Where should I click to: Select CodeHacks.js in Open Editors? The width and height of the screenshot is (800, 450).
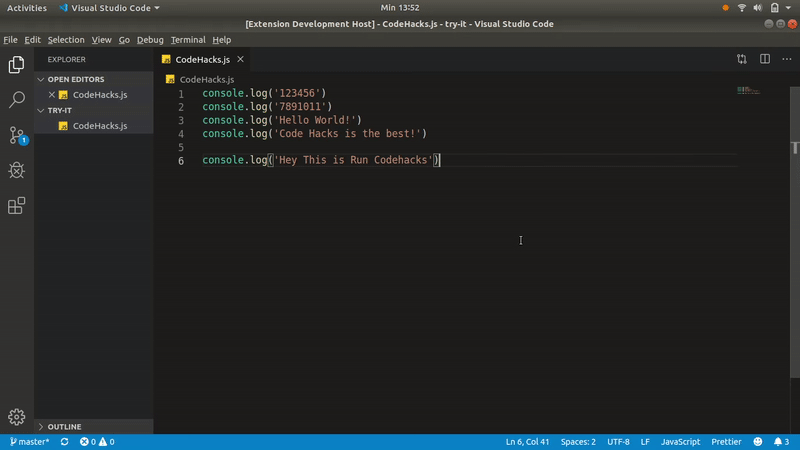point(94,94)
